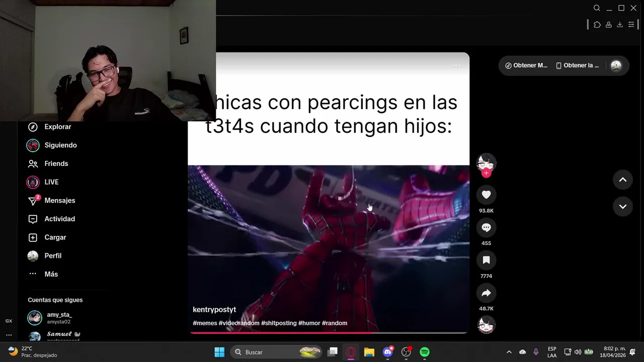Open Task View on the taskbar
The width and height of the screenshot is (644, 362).
coord(333,352)
